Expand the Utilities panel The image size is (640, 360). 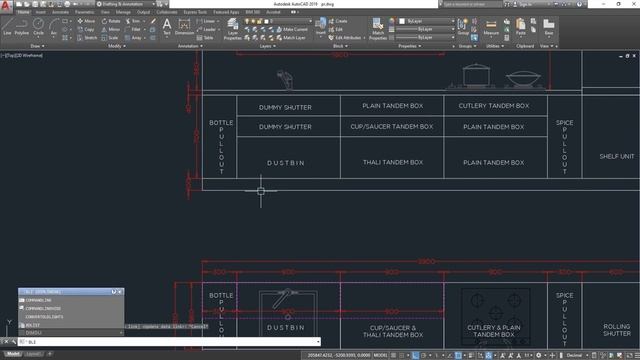click(495, 46)
